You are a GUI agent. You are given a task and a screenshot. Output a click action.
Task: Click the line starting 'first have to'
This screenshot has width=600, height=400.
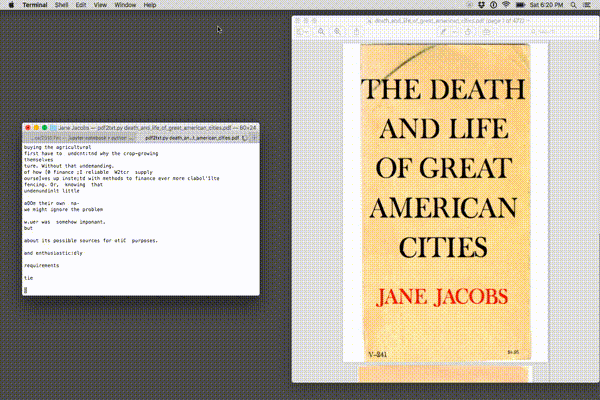tap(91, 153)
